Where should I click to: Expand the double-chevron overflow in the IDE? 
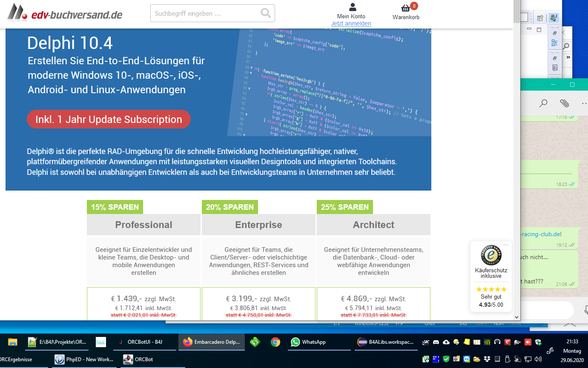click(x=568, y=57)
